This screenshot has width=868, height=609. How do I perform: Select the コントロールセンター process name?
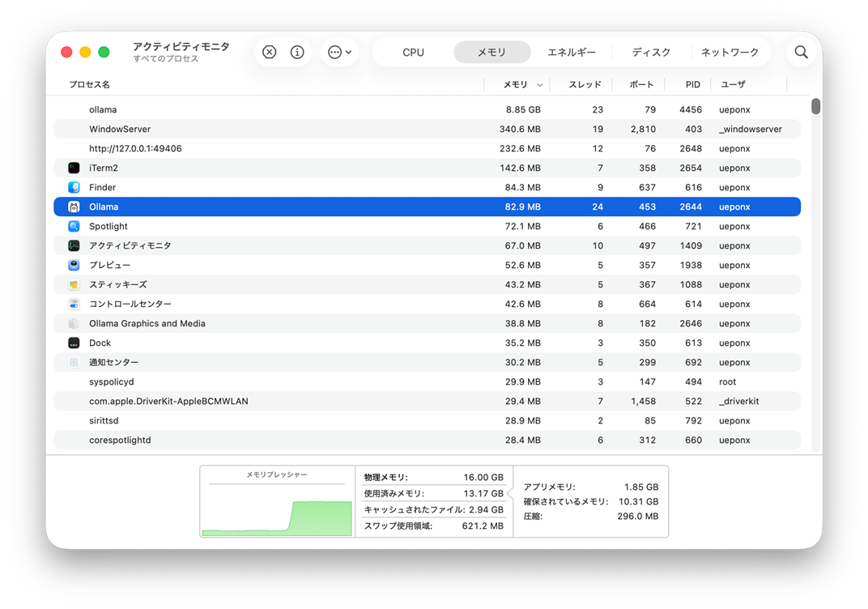click(x=130, y=304)
